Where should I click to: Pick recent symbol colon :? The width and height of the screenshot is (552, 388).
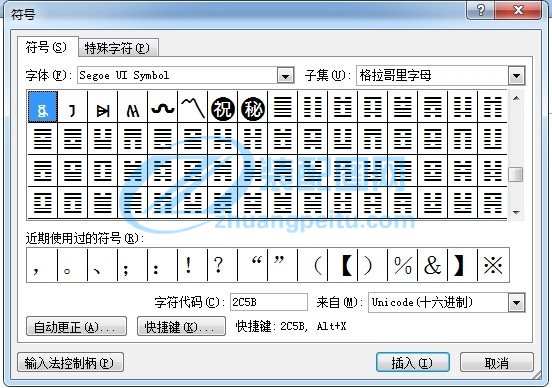pos(162,265)
